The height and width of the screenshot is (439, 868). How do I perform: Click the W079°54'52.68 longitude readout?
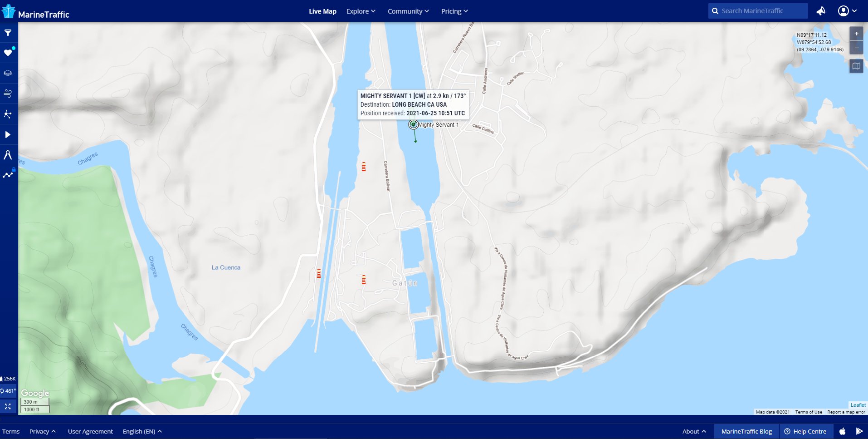point(814,42)
